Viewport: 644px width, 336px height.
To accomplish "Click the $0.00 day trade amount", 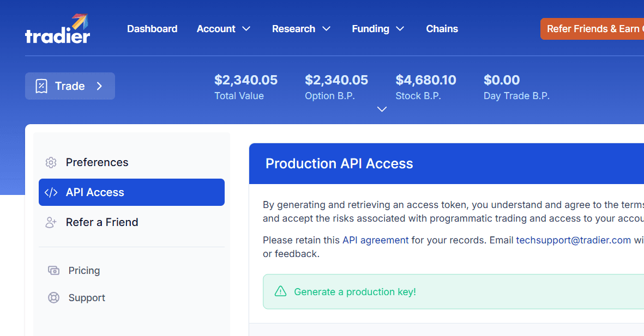I will 502,80.
